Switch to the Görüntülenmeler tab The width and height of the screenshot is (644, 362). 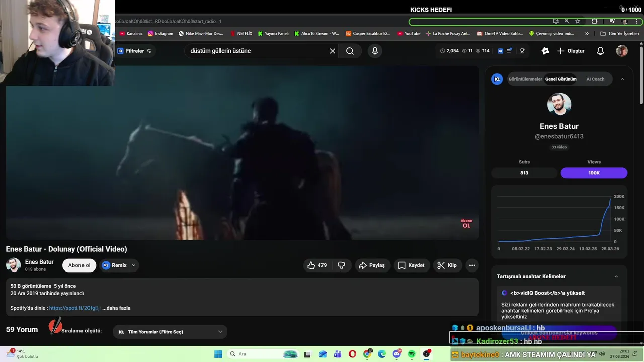[525, 79]
